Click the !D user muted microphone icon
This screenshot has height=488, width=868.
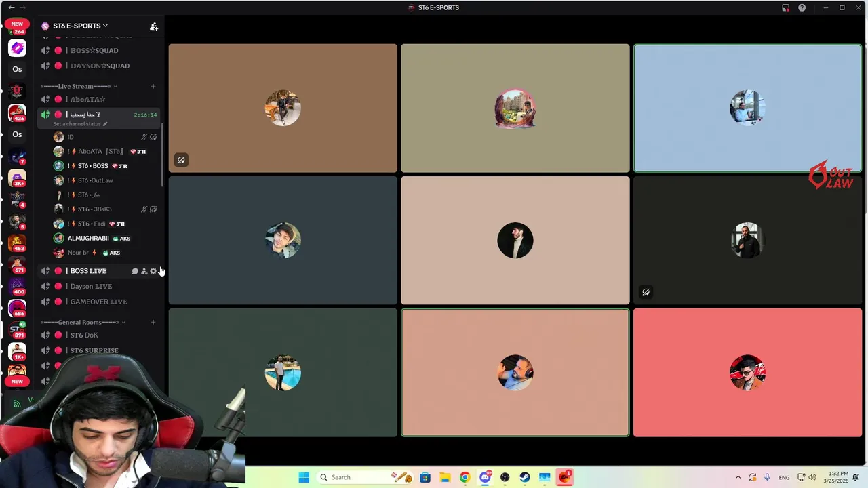point(144,137)
